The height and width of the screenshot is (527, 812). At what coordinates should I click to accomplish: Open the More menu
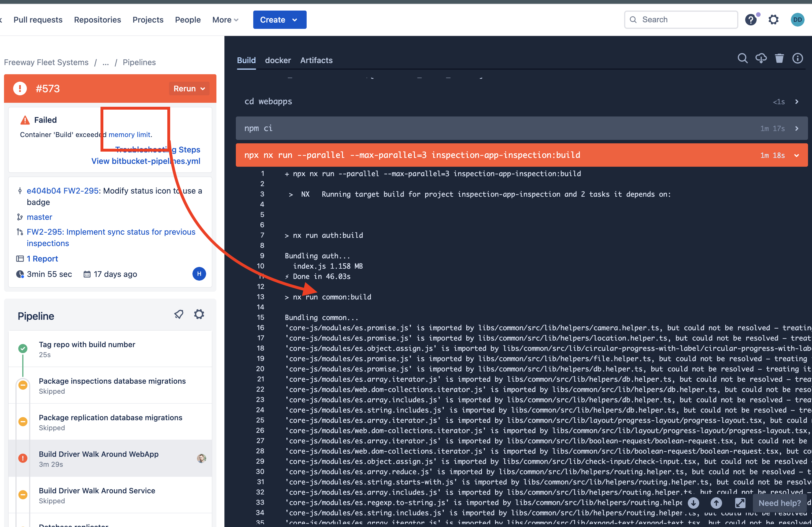225,20
